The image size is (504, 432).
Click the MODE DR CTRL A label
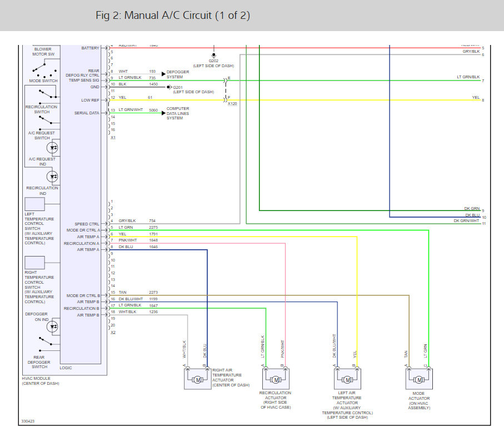pyautogui.click(x=83, y=230)
